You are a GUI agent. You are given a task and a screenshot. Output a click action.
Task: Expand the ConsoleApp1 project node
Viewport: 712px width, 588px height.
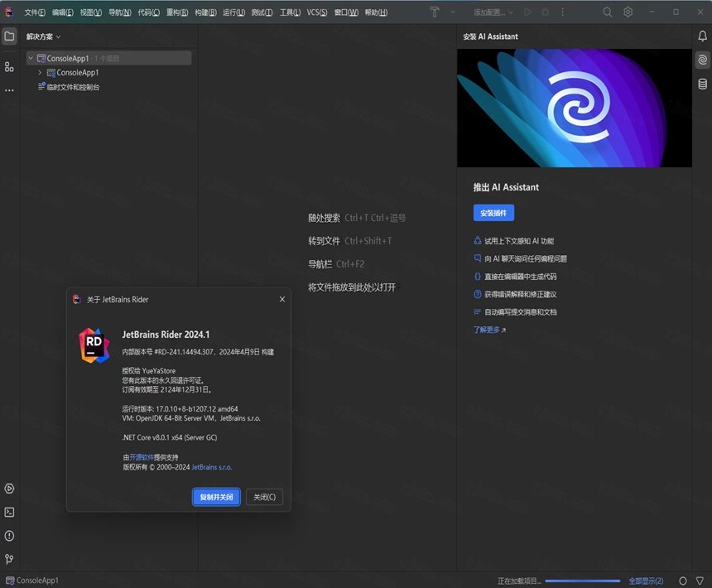click(40, 72)
